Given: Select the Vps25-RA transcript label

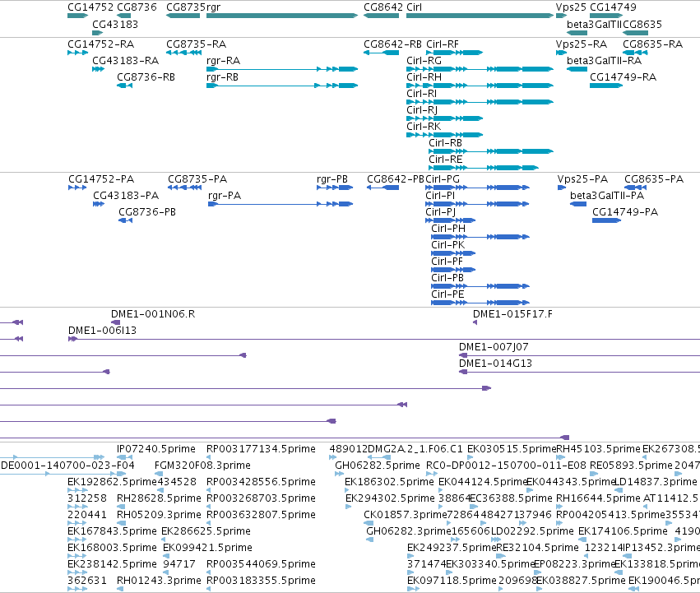Looking at the screenshot, I should click(x=582, y=44).
